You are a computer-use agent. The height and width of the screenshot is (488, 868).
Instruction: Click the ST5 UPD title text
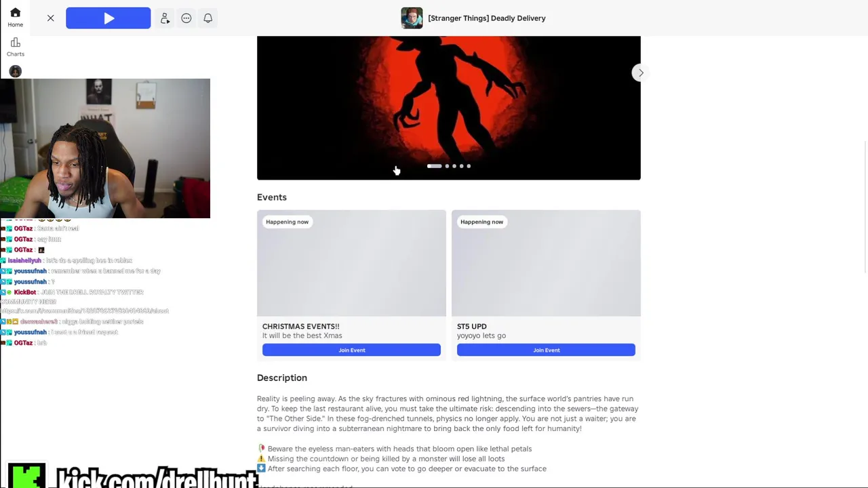[472, 326]
